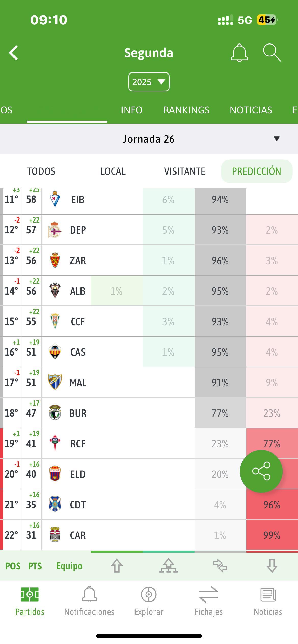Viewport: 298px width, 644px height.
Task: Tap the green floating share button
Action: (x=261, y=471)
